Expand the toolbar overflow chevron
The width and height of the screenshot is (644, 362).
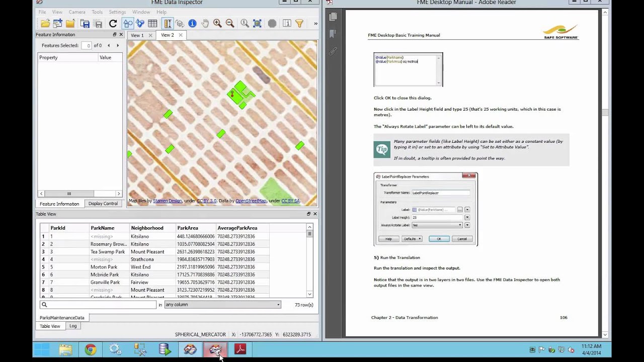pos(315,23)
